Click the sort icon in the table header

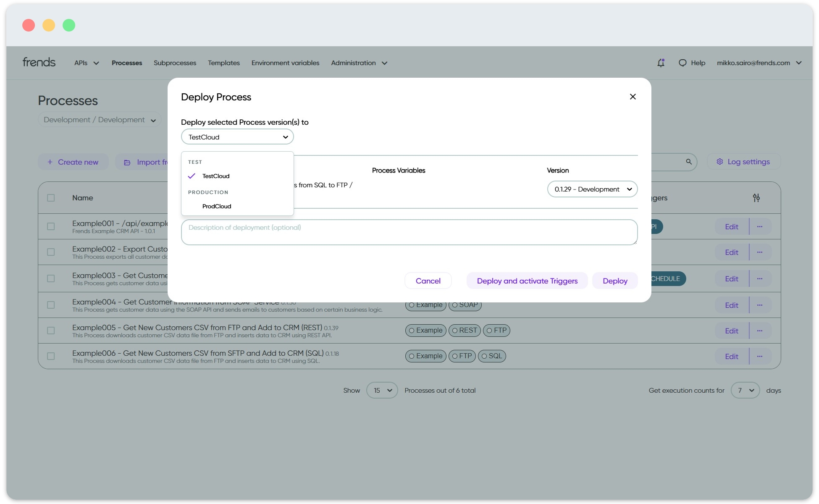click(757, 197)
